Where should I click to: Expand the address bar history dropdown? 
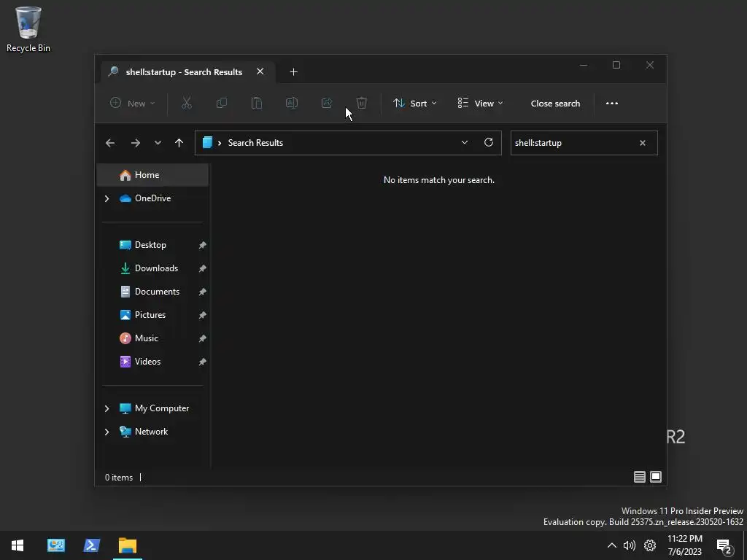coord(465,142)
